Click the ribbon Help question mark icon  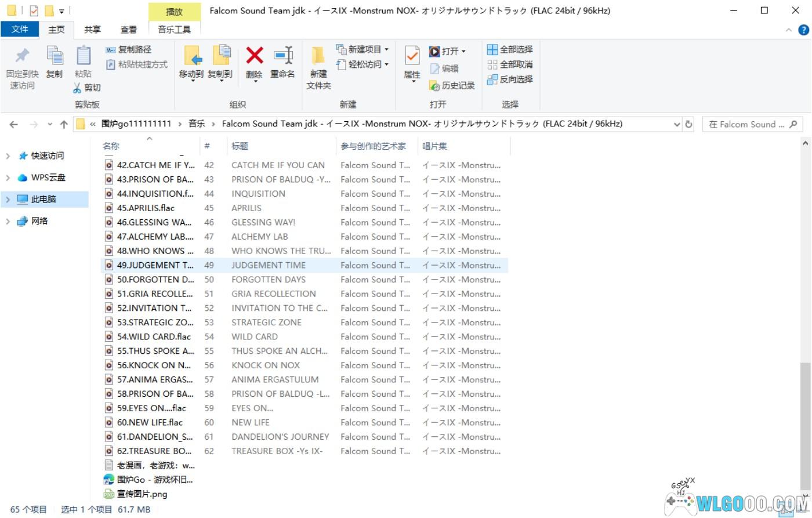point(803,30)
